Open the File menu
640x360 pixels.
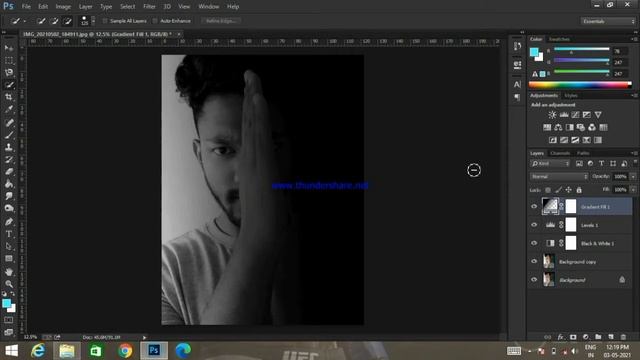[x=26, y=7]
